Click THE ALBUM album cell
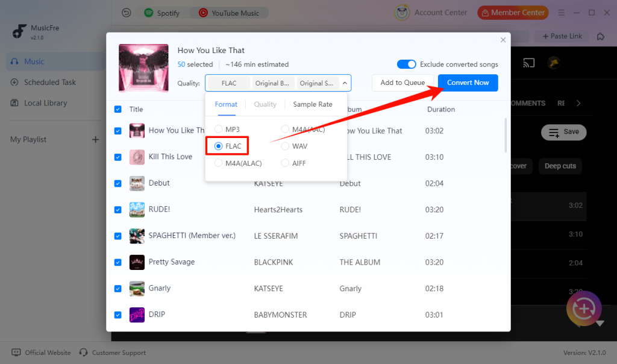 [360, 262]
